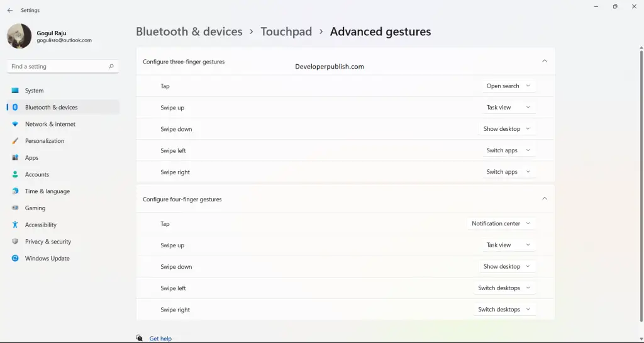Click the Accessibility figure icon
This screenshot has width=644, height=343.
click(x=15, y=225)
